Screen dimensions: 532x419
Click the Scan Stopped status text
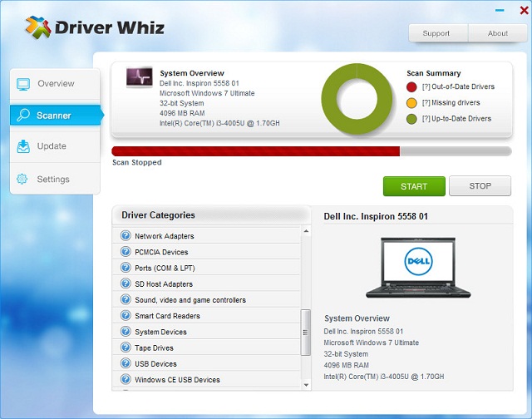(136, 162)
